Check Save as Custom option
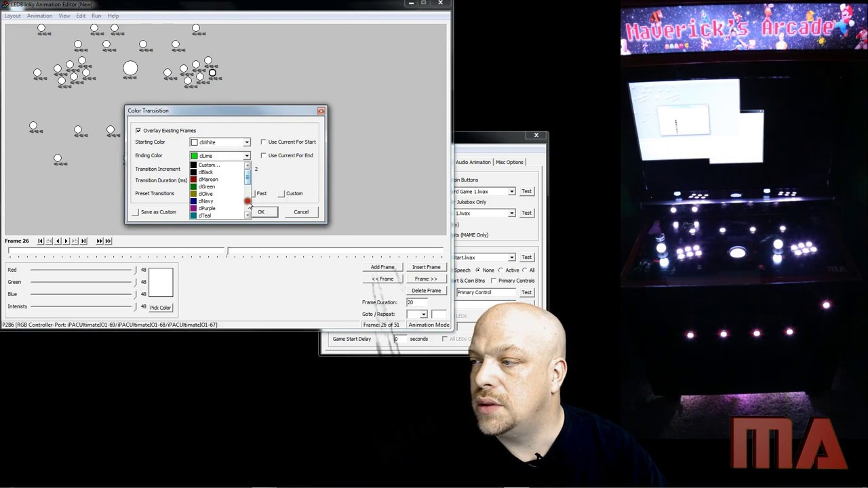Viewport: 868px width, 488px height. [136, 212]
